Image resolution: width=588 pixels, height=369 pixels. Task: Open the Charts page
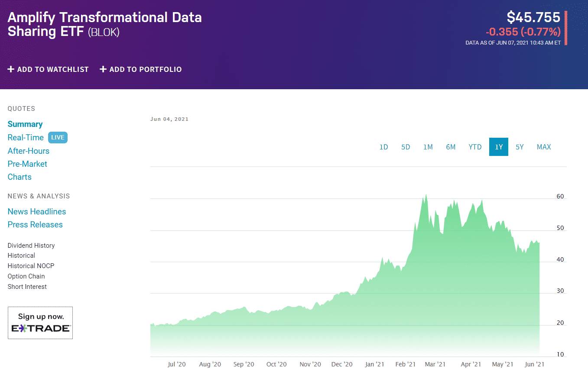coord(19,177)
